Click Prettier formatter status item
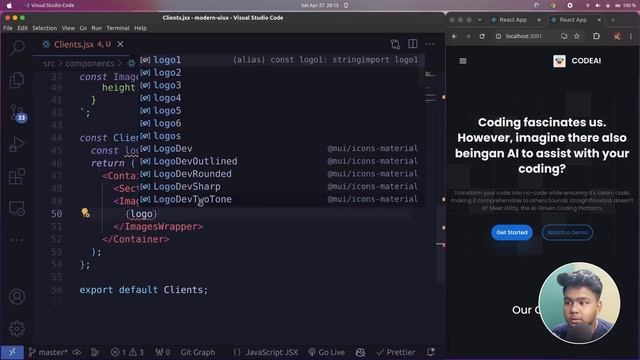This screenshot has width=640, height=360. (396, 352)
